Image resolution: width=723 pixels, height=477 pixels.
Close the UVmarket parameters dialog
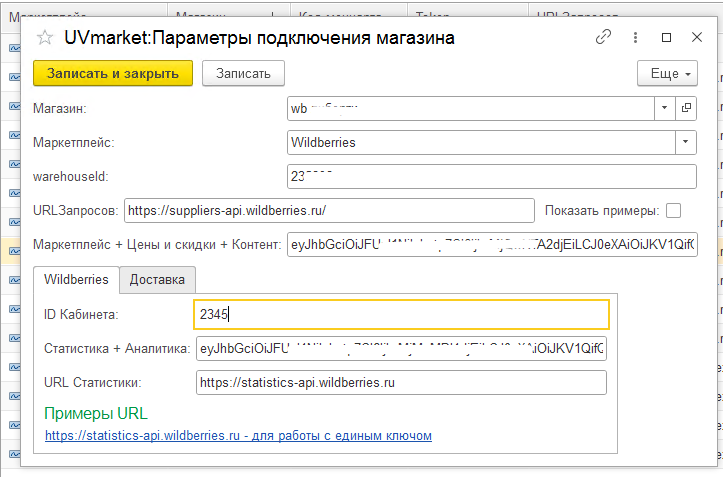pos(697,37)
